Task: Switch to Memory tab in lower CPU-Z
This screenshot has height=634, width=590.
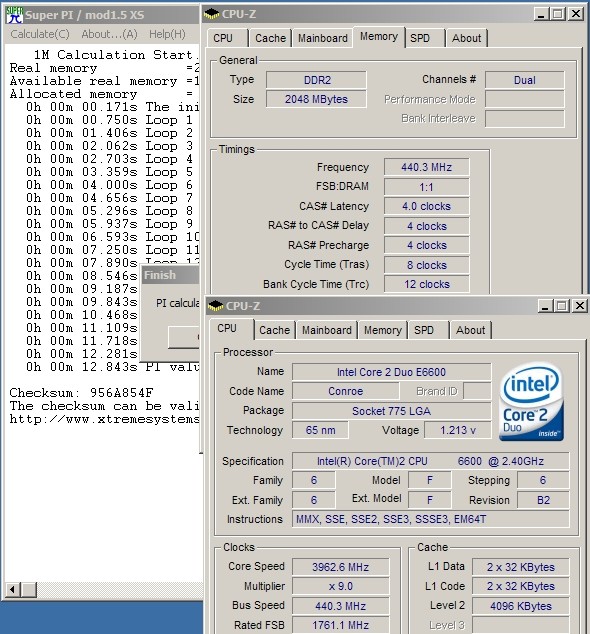Action: pyautogui.click(x=383, y=330)
